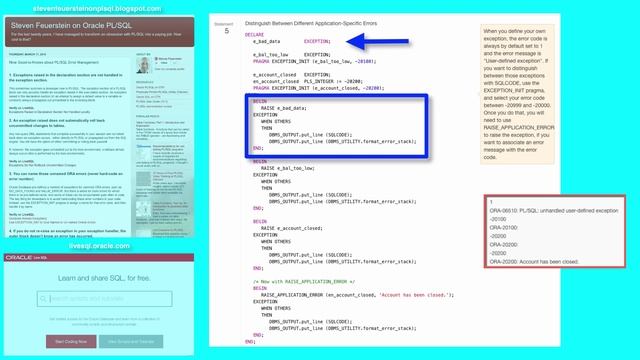640x360 pixels.
Task: Click the livesql.oracle.com URL caption
Action: [99, 246]
